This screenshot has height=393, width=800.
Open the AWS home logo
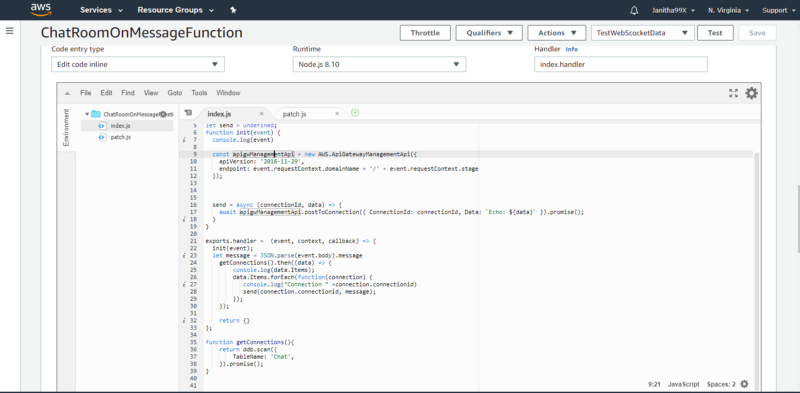coord(40,9)
